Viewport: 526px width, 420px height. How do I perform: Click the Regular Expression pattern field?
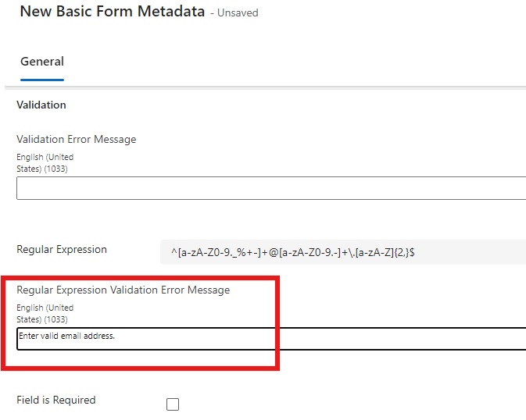click(x=342, y=251)
